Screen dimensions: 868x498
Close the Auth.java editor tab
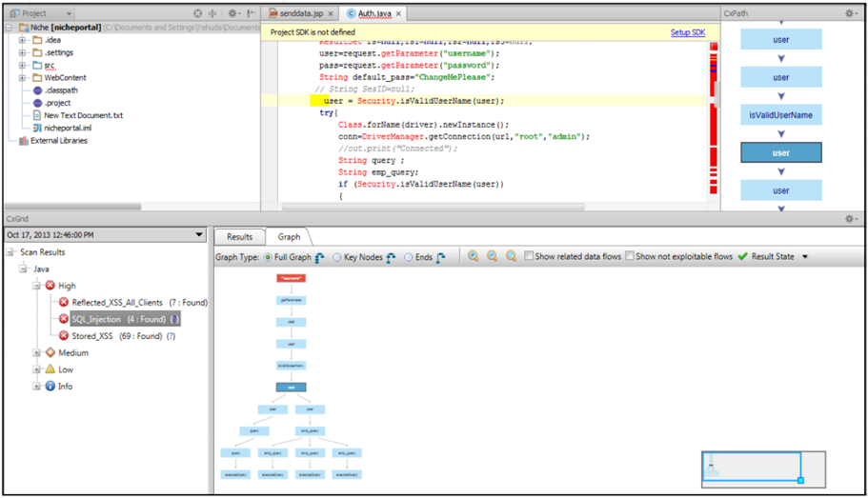click(x=399, y=15)
